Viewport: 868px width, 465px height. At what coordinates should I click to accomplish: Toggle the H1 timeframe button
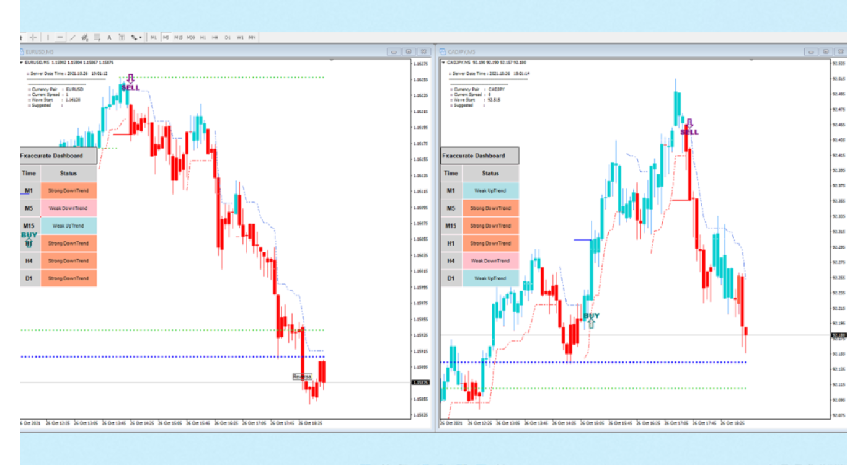[203, 37]
